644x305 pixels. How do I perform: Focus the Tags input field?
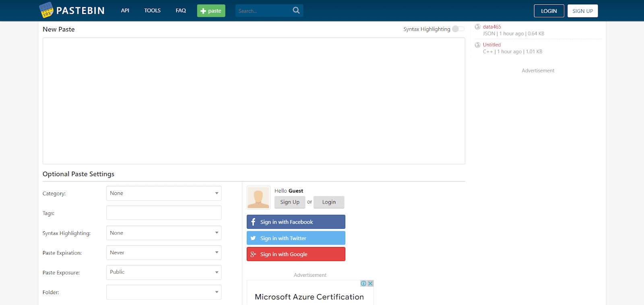[x=164, y=213]
